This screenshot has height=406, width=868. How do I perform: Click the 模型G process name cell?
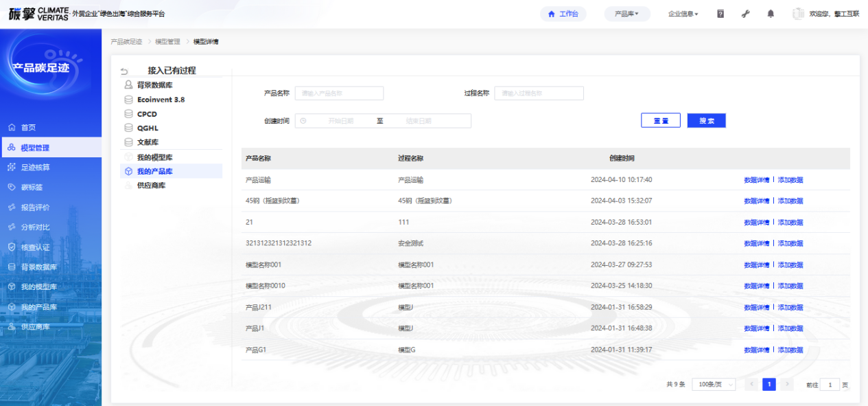[x=407, y=350]
